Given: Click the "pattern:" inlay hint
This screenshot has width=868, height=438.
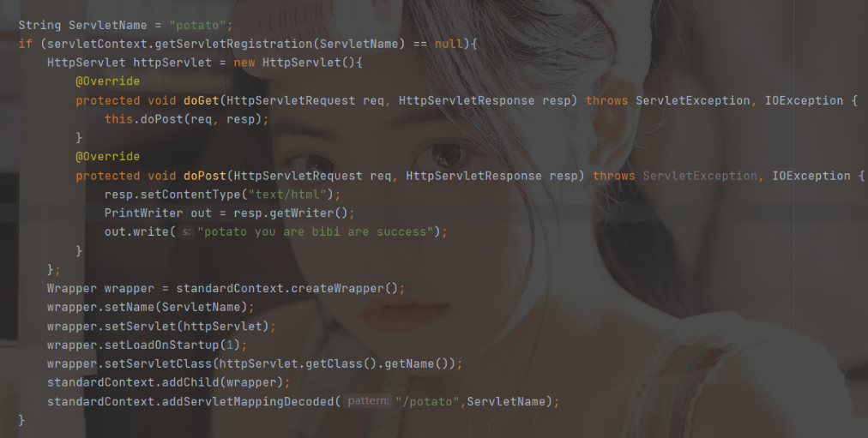Looking at the screenshot, I should 368,401.
